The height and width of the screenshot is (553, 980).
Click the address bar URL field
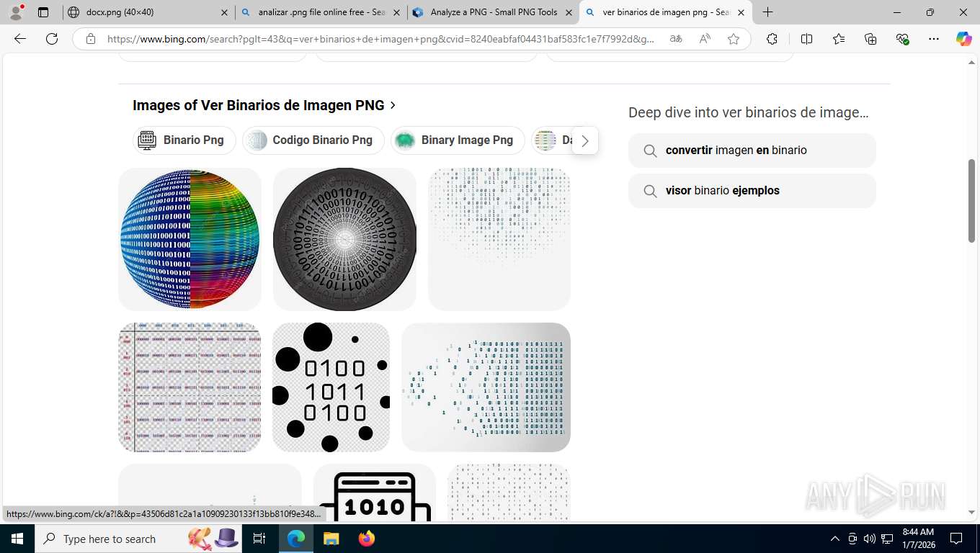380,39
